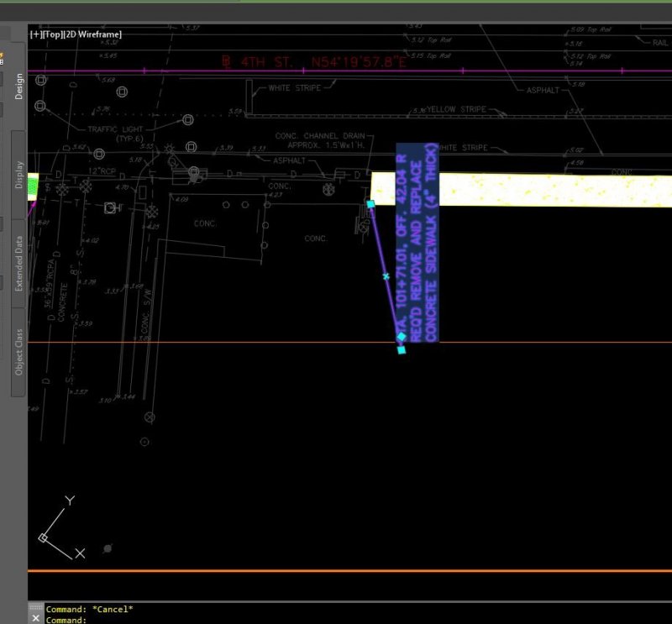
Task: Click the diamond grip on the label
Action: 402,337
